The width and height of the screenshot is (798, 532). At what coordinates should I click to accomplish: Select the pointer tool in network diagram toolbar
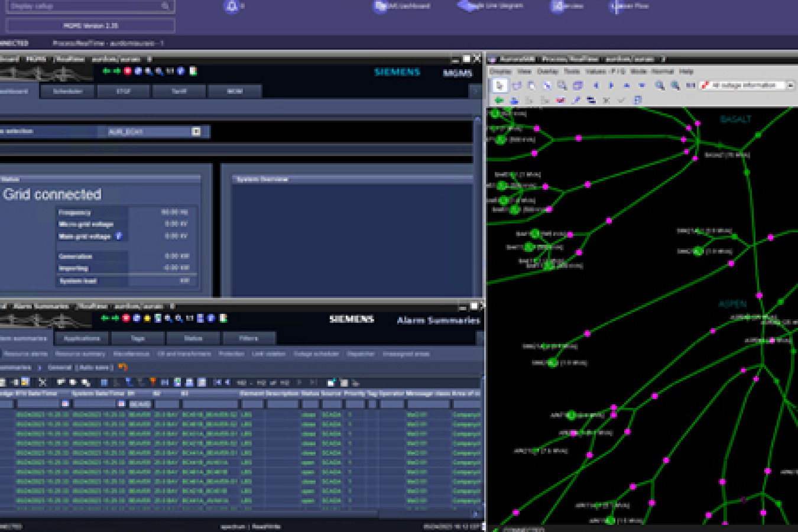pyautogui.click(x=499, y=86)
